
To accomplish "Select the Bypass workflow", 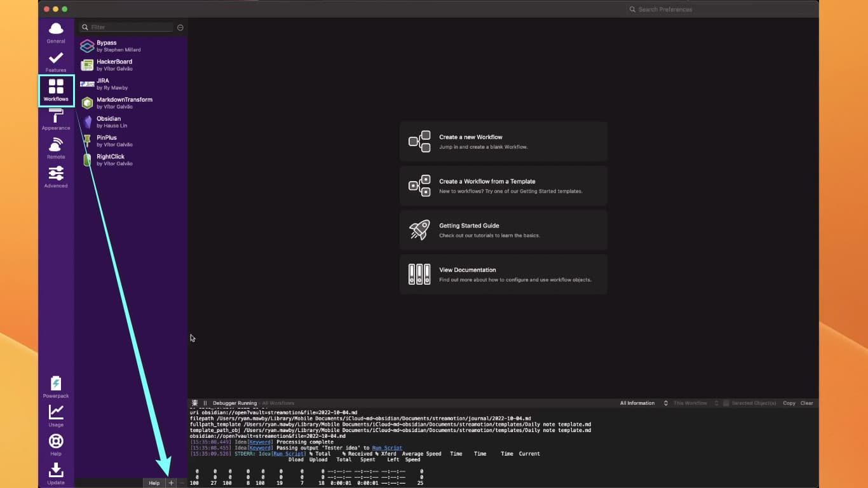I will coord(132,46).
